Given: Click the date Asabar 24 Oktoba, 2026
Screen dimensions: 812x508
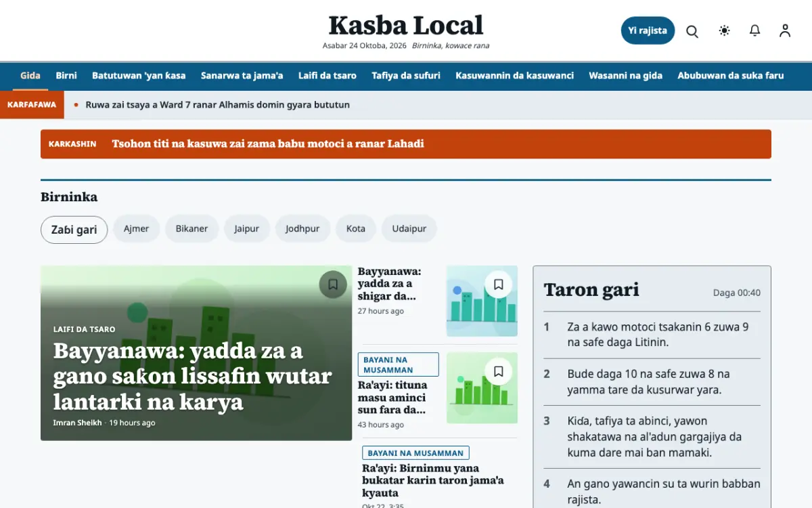Looking at the screenshot, I should click(365, 46).
